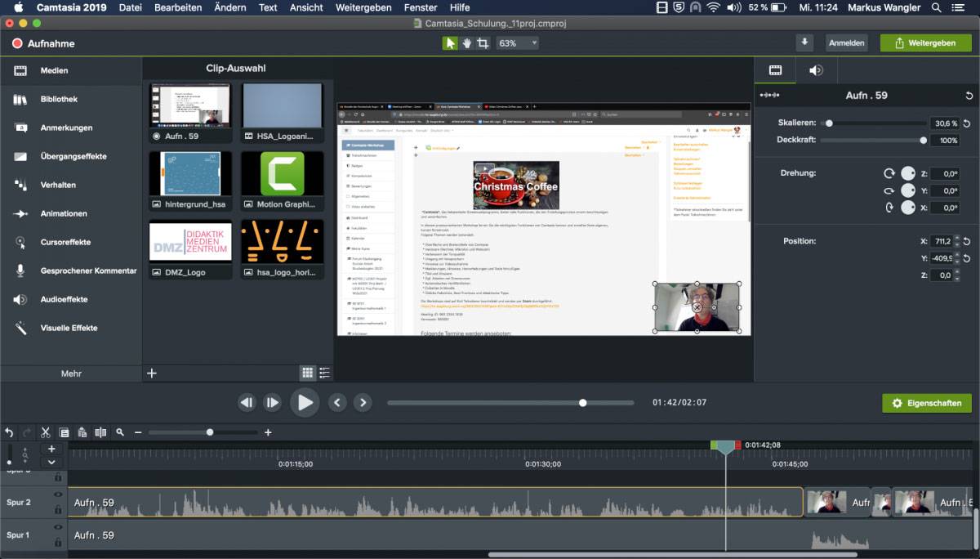Open the add-track chevron menu
Viewport: 980px width, 559px height.
[51, 462]
